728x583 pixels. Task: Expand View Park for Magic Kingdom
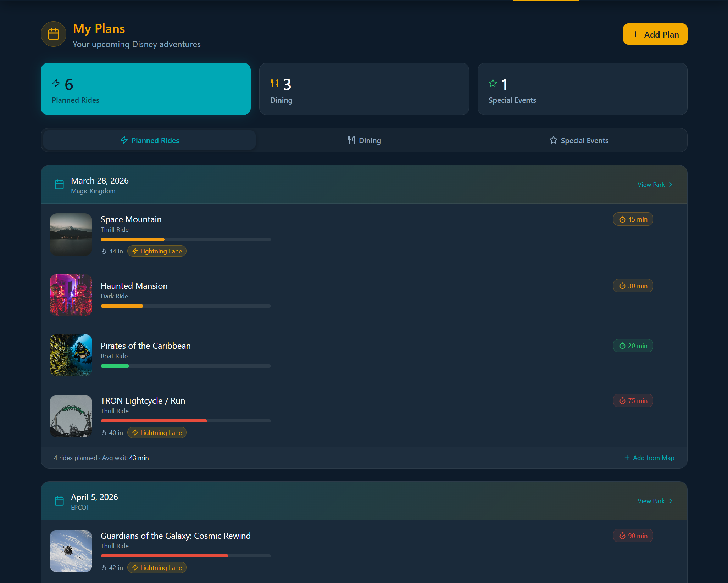651,184
